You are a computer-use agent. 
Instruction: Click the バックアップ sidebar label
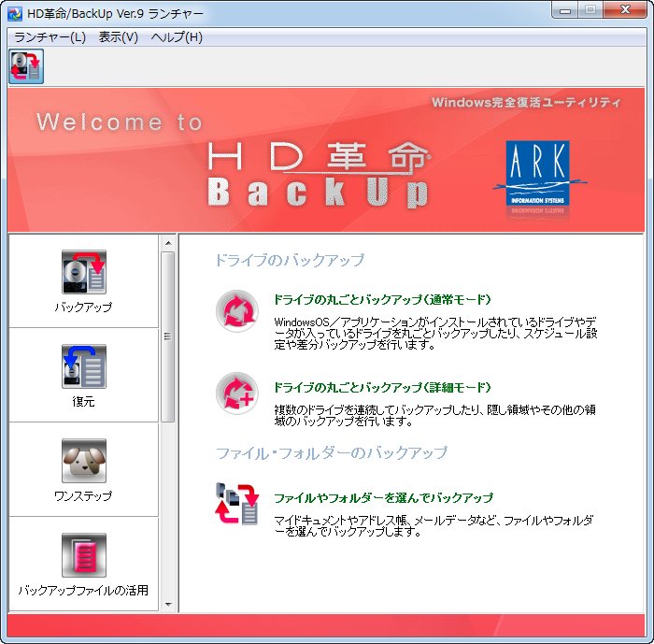pos(83,308)
